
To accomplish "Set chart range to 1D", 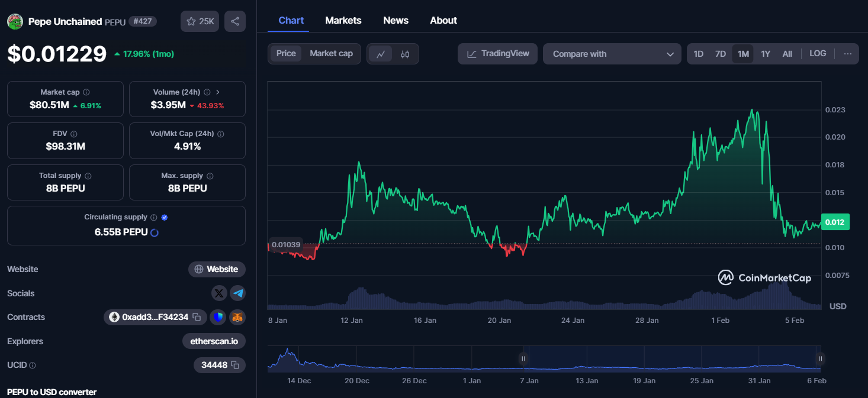I will (699, 54).
